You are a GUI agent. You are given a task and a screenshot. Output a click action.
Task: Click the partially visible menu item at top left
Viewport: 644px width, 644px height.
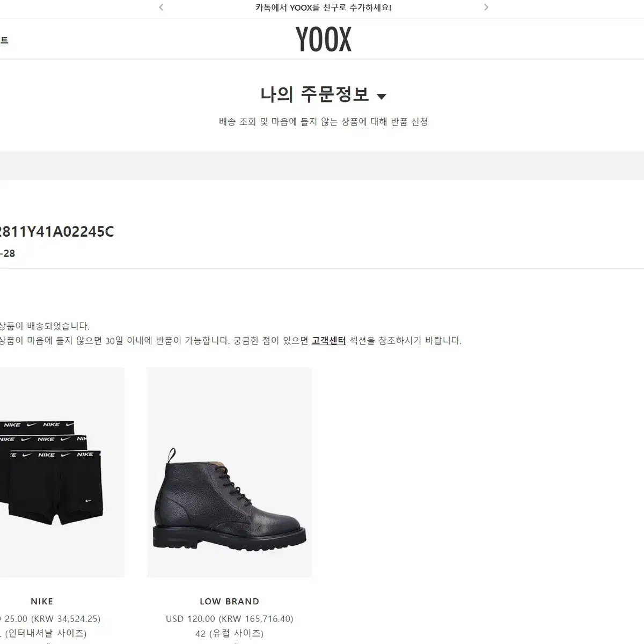click(x=4, y=40)
